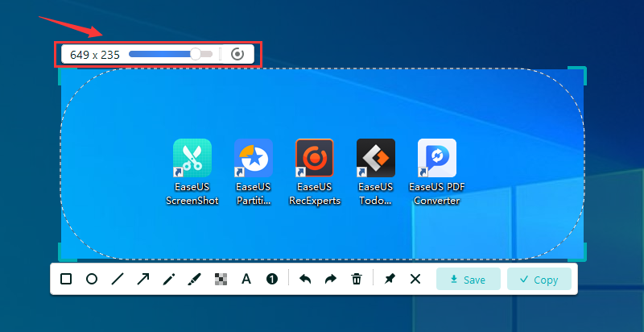
Task: Open EaseUS Partition desktop shortcut
Action: pyautogui.click(x=254, y=172)
